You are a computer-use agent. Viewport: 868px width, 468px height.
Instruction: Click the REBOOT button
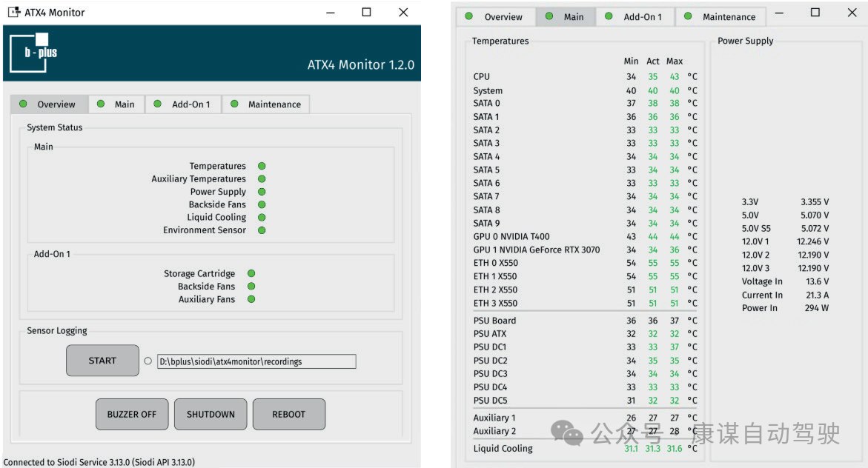click(289, 415)
